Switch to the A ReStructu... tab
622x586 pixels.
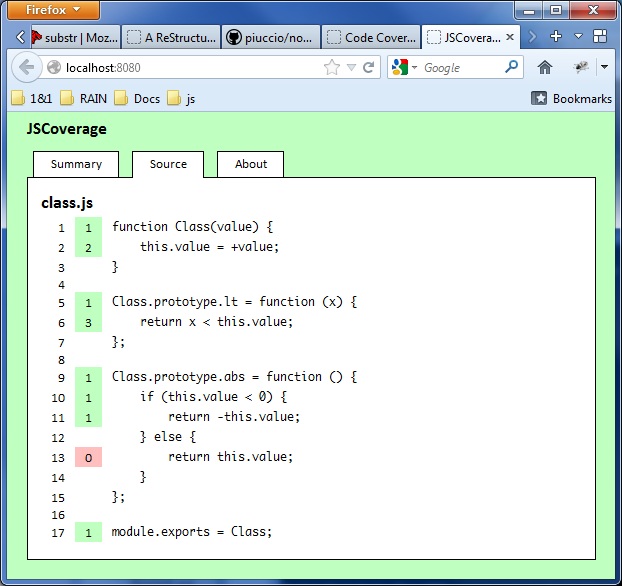tap(171, 37)
